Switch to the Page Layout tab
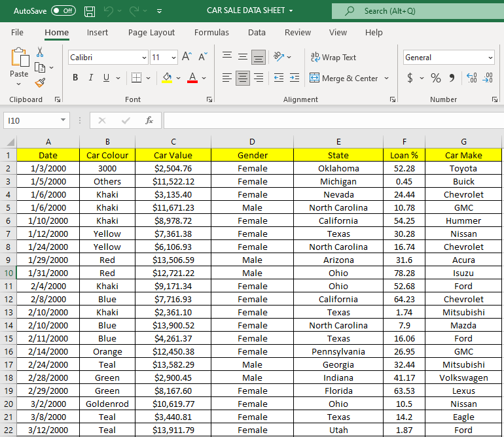 [x=151, y=33]
